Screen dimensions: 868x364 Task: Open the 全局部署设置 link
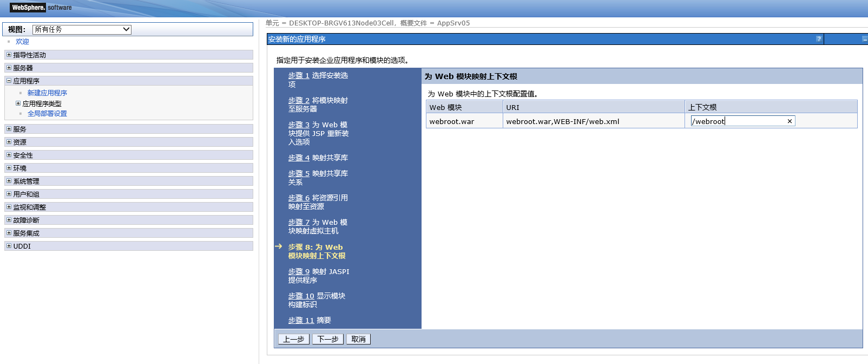click(x=47, y=114)
